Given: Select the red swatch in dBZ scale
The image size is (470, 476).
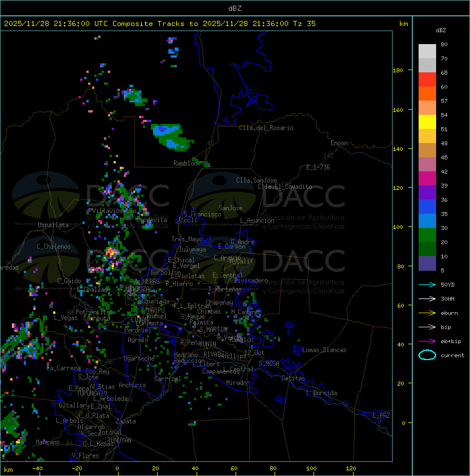Looking at the screenshot, I should (x=427, y=79).
